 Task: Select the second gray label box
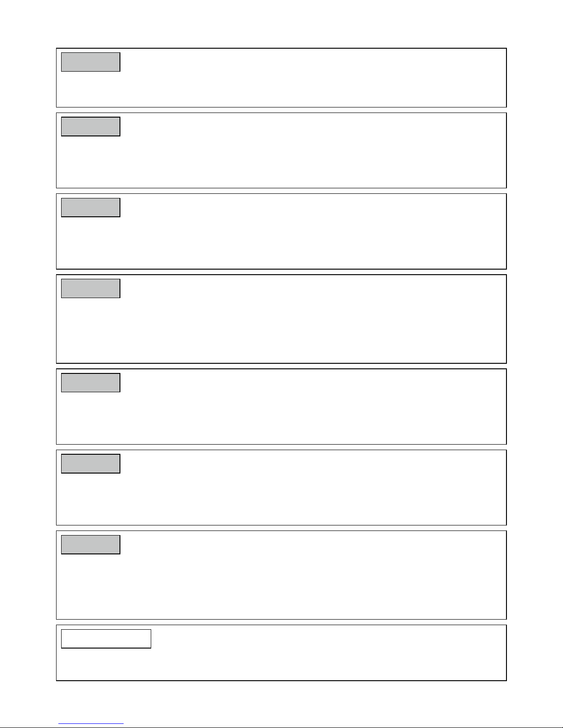point(91,126)
